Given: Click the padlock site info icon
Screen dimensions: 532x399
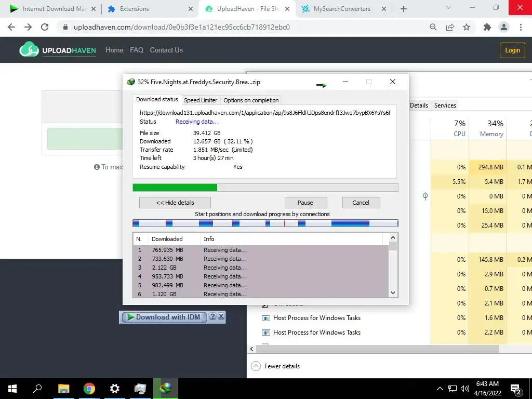Looking at the screenshot, I should point(65,27).
